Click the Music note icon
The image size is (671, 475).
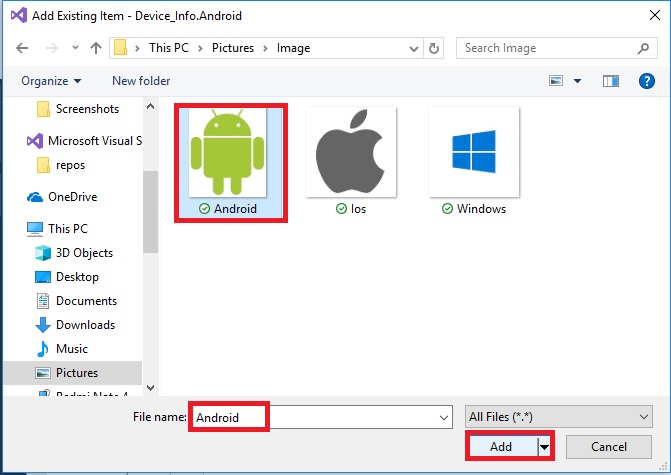click(x=43, y=349)
